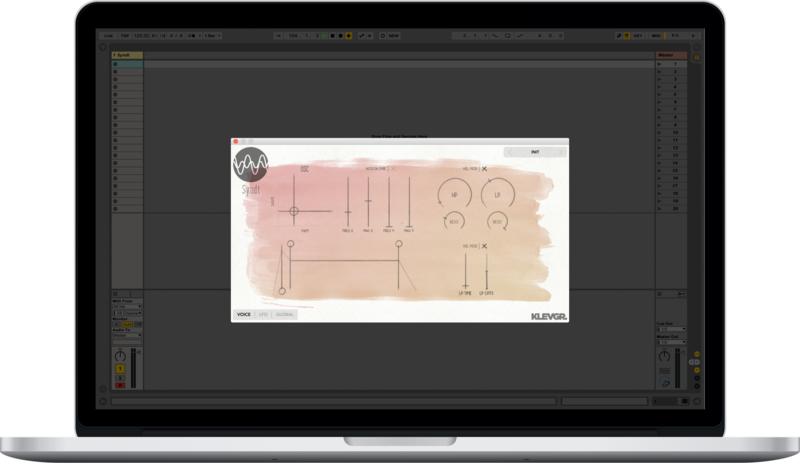Toggle Vel Mod X above the LP Time slider
This screenshot has width=800, height=463.
485,245
